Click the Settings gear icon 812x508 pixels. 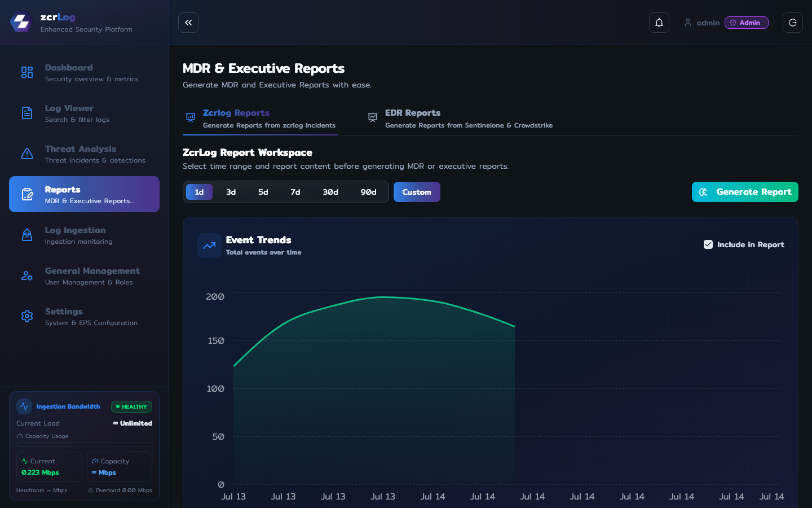tap(27, 316)
